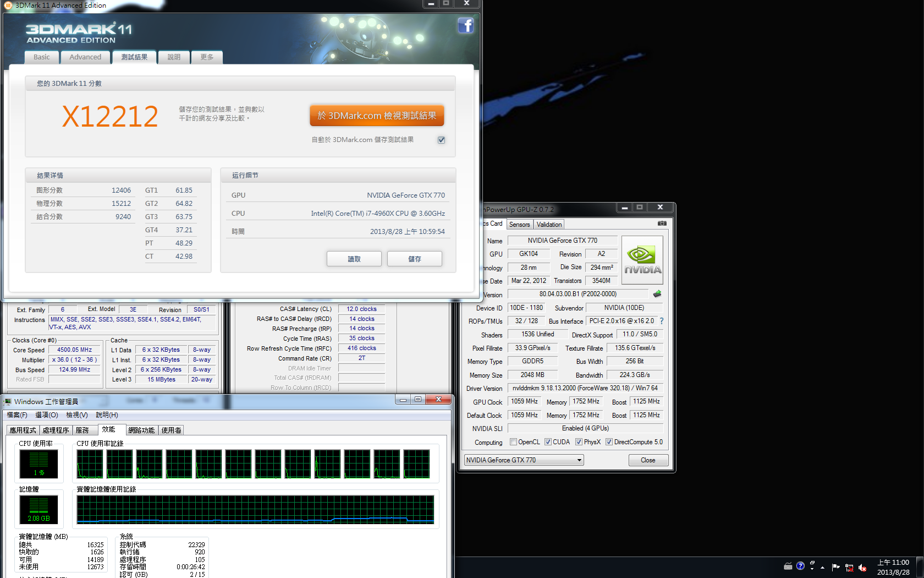This screenshot has height=578, width=924.
Task: Show hidden system tray icons arrow
Action: point(823,567)
